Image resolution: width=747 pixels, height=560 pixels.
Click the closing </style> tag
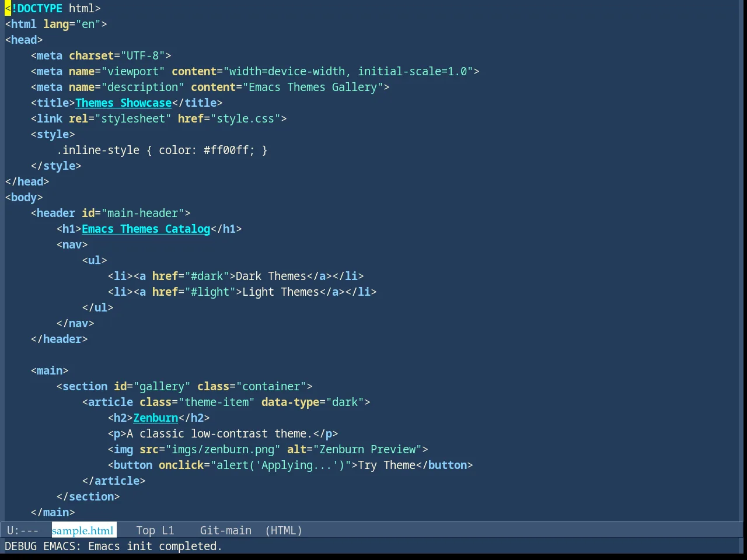(56, 166)
